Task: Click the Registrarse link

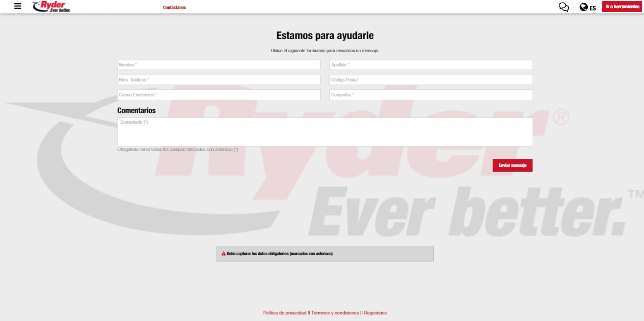Action: tap(375, 313)
